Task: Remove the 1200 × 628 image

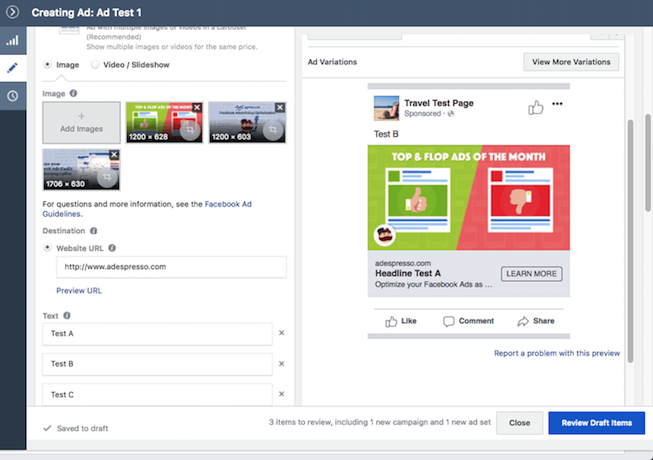Action: tap(197, 107)
